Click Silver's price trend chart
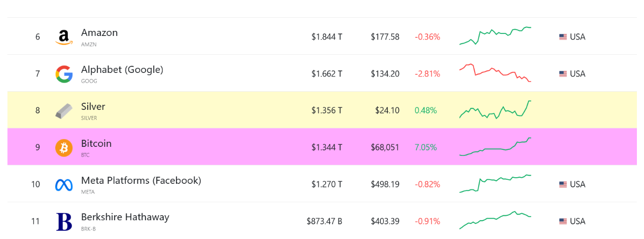 495,109
